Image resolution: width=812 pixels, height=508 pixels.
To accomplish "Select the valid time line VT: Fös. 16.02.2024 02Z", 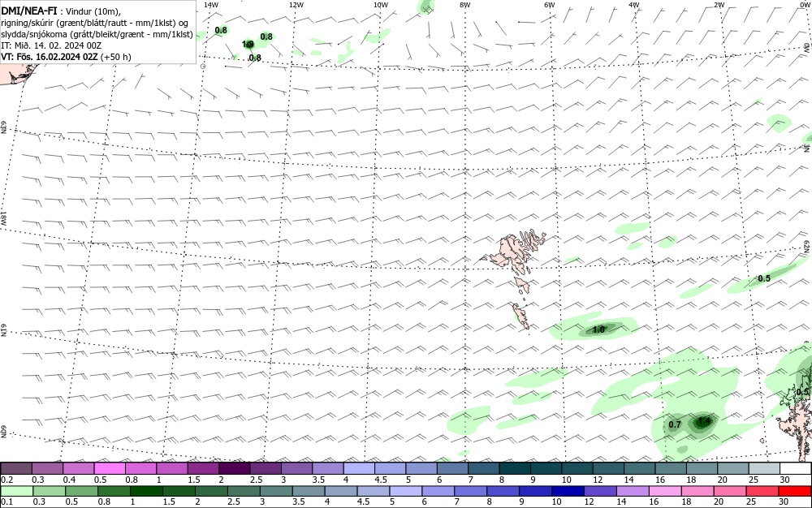I will [x=50, y=56].
